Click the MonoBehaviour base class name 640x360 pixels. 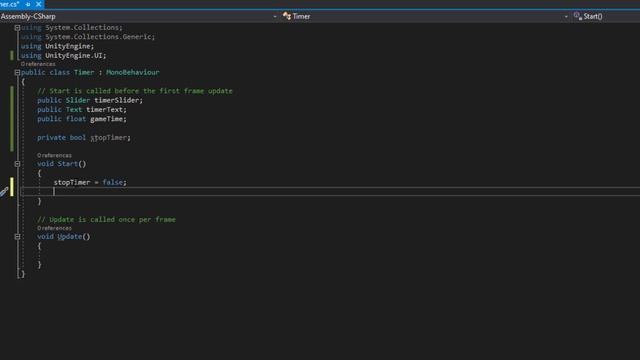click(x=133, y=72)
